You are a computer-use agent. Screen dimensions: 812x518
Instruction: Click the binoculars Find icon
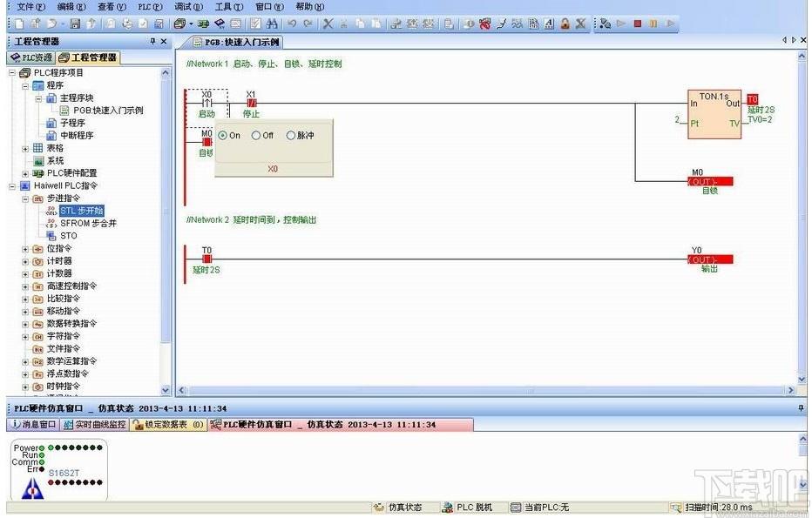[272, 24]
